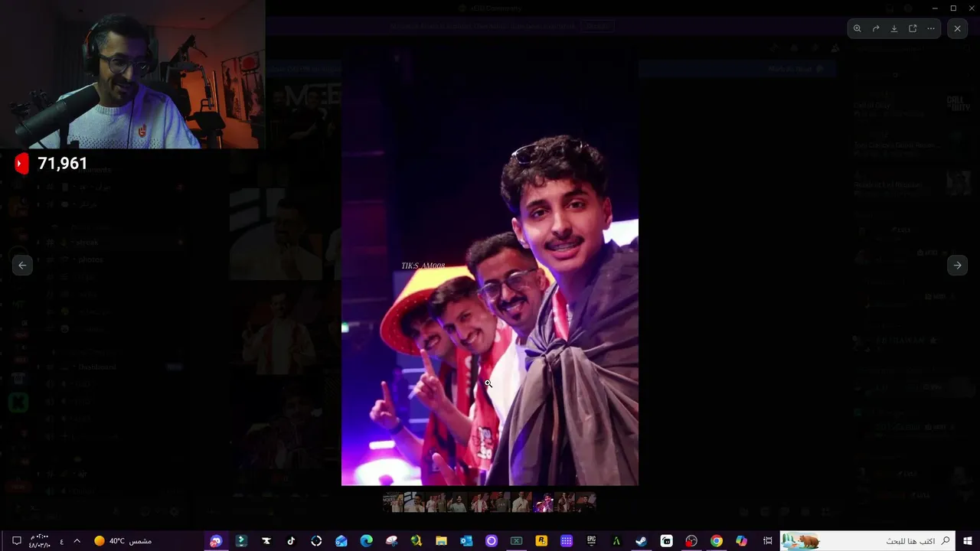Launch Google Chrome from the taskbar
The width and height of the screenshot is (980, 551).
716,541
